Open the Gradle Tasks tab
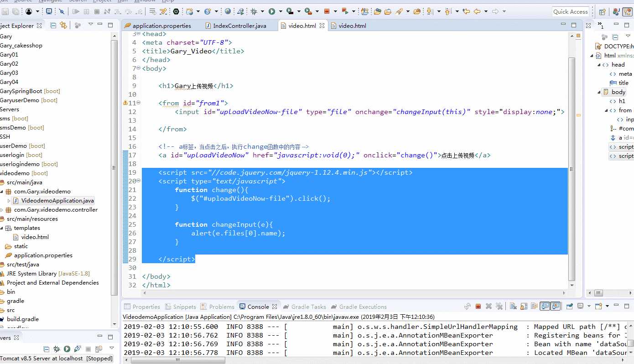This screenshot has width=634, height=364. (x=305, y=307)
